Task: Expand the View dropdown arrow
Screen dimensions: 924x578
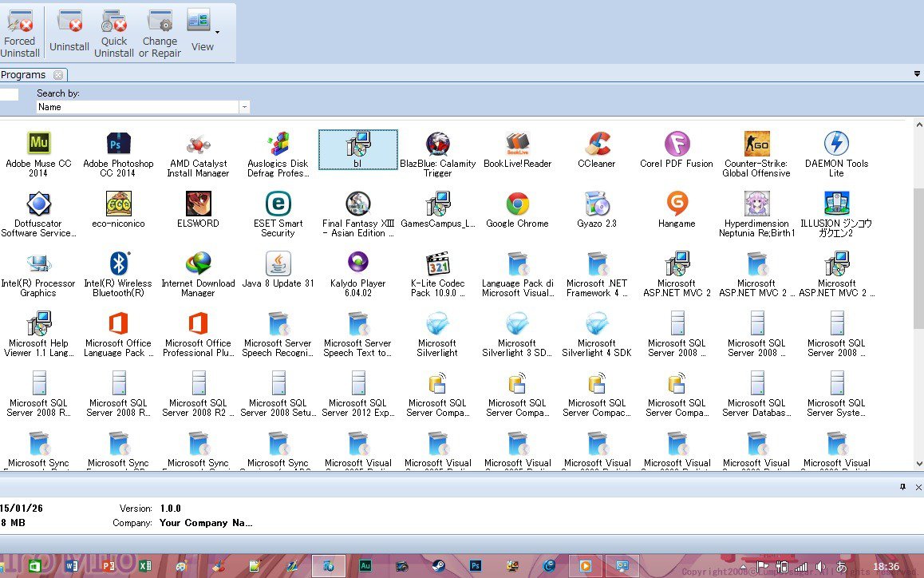Action: (217, 32)
